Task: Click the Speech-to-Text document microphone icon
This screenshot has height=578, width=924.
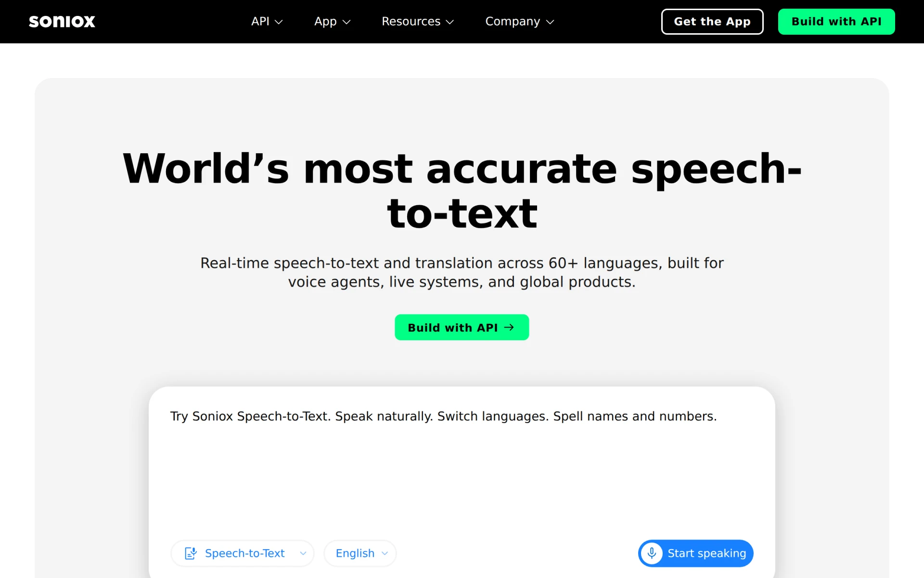Action: tap(191, 553)
